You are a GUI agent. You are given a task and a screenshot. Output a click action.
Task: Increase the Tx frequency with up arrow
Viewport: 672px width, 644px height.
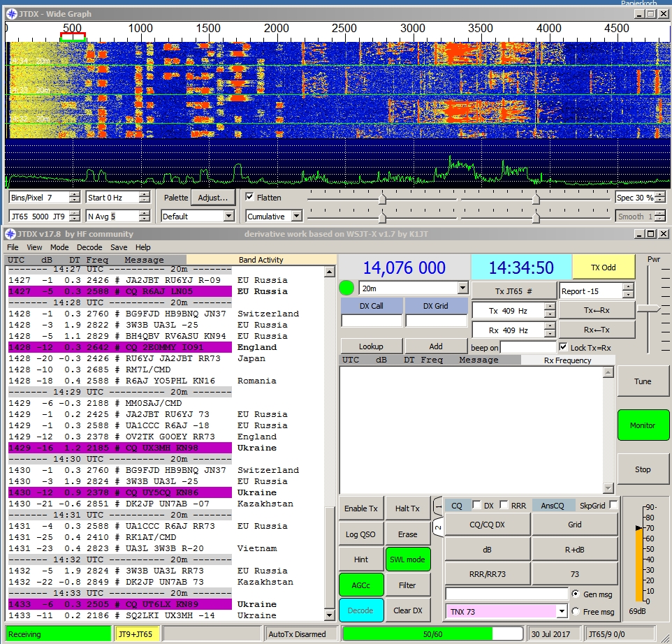tap(549, 306)
